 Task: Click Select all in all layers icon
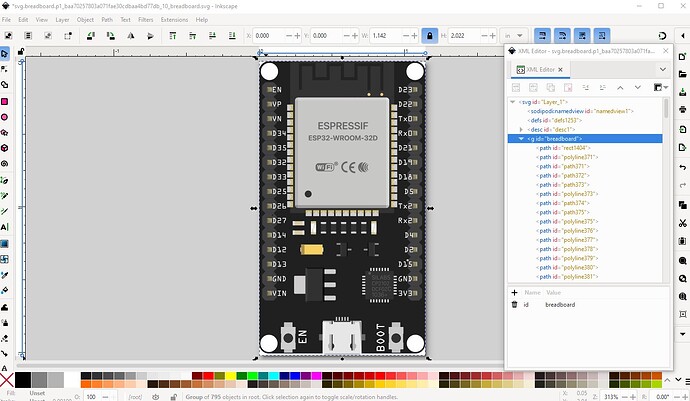pos(28,36)
